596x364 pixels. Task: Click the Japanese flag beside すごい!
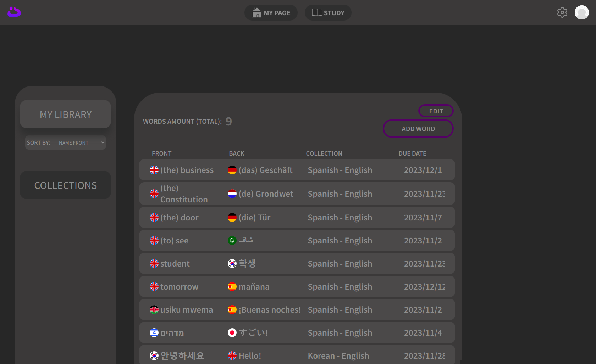[x=232, y=333]
